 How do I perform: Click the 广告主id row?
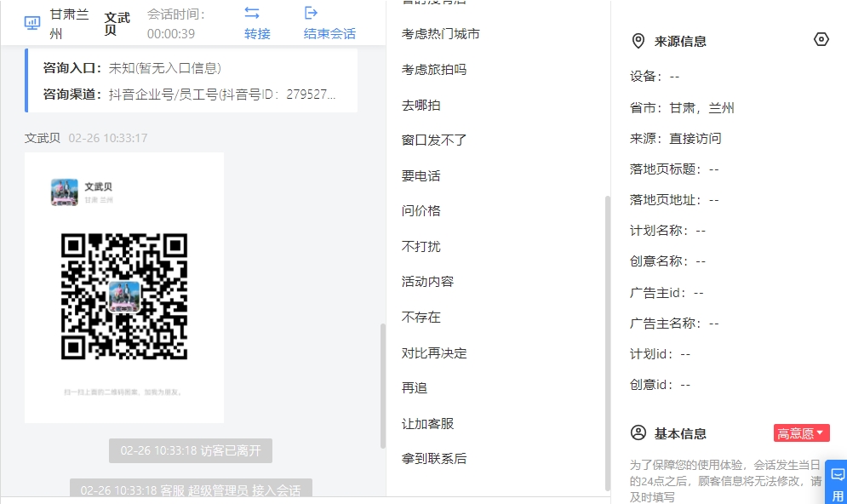pyautogui.click(x=667, y=294)
